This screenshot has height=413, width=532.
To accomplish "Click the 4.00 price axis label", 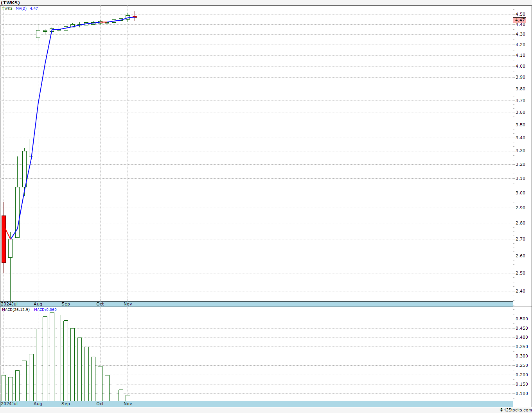I will pos(520,66).
